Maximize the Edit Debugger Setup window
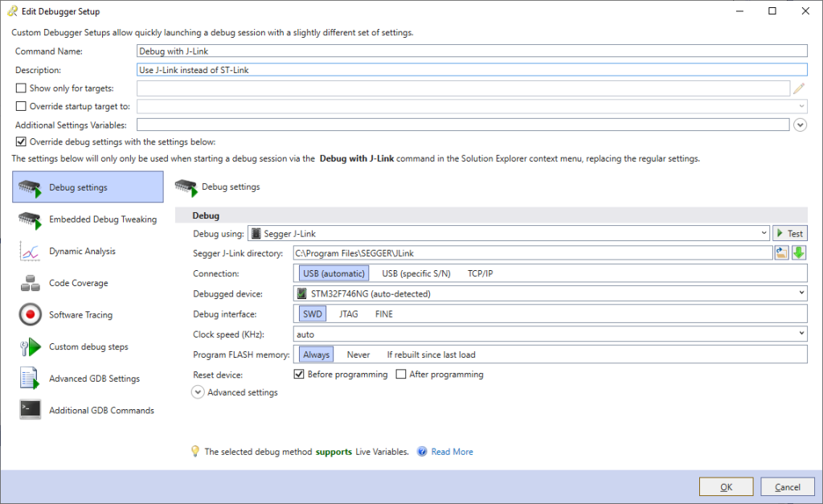Viewport: 823px width, 504px height. point(772,11)
